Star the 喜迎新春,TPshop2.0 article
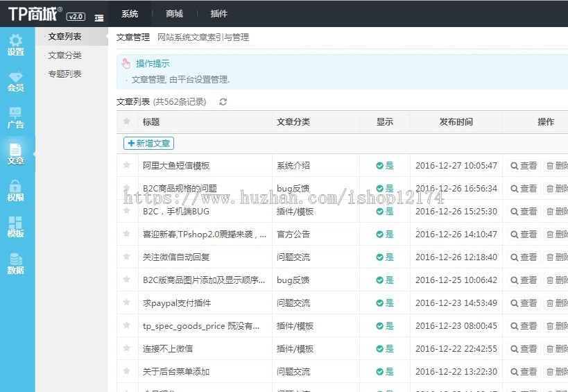The width and height of the screenshot is (568, 392). coord(126,233)
